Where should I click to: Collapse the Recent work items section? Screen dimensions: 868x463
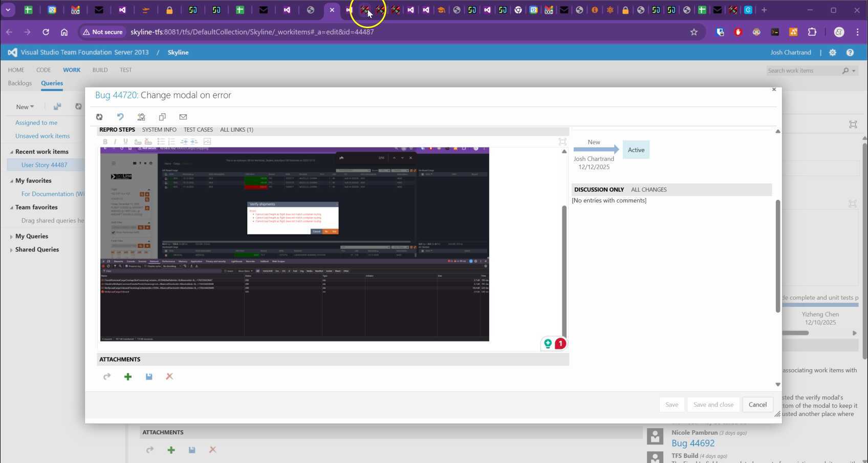pyautogui.click(x=11, y=152)
